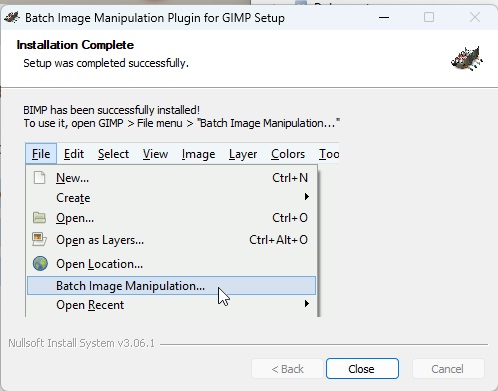Click the submenu arrow on the Create entry

tap(307, 197)
